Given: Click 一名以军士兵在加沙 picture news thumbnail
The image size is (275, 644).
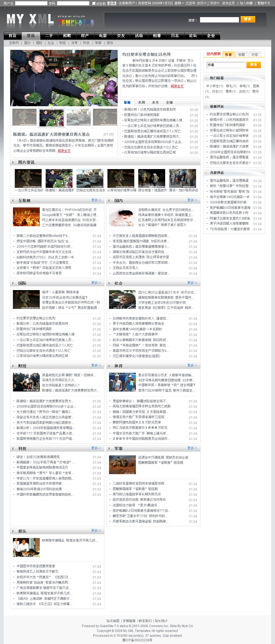Looking at the screenshot, I should coord(28,178).
